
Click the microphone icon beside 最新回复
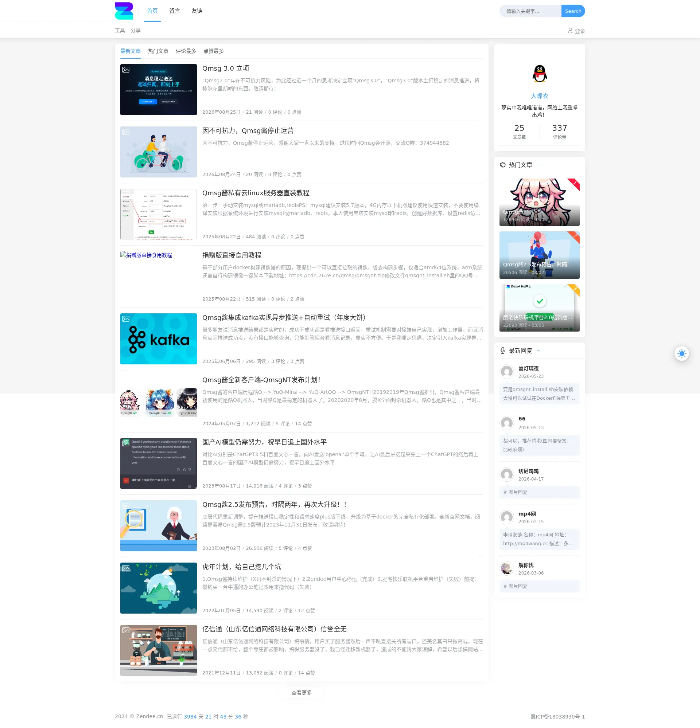[x=503, y=351]
